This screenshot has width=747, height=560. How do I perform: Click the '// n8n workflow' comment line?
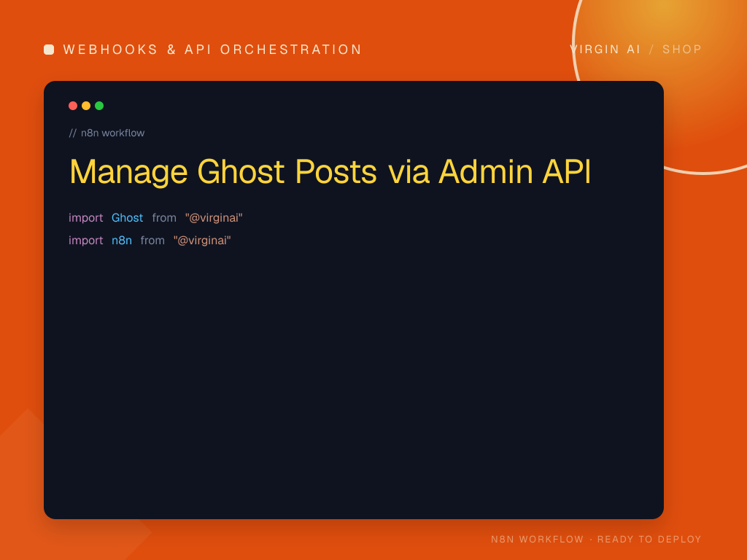click(107, 133)
